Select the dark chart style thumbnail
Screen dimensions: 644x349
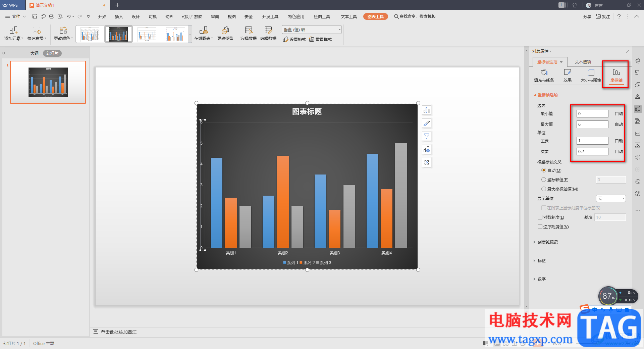click(x=118, y=34)
